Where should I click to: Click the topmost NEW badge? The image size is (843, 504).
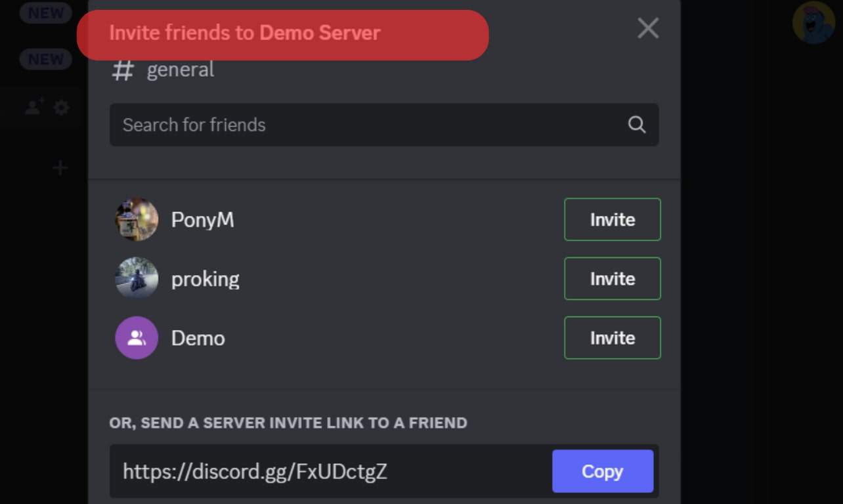click(46, 12)
